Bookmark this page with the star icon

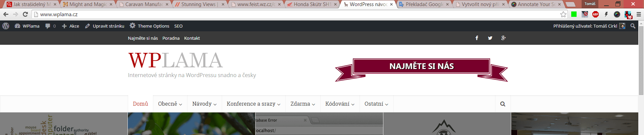[563, 14]
